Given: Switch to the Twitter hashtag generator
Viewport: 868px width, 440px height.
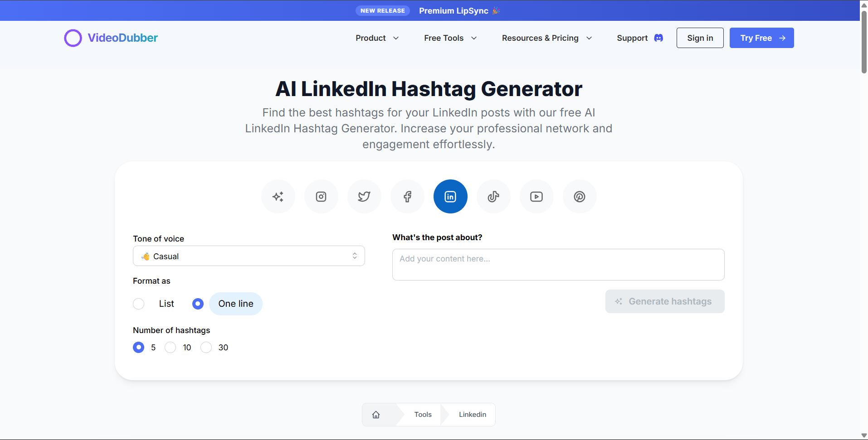Looking at the screenshot, I should pos(364,197).
